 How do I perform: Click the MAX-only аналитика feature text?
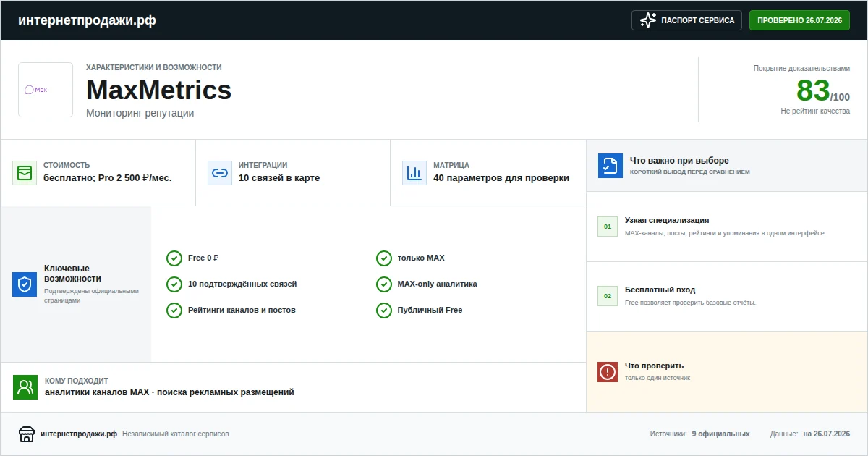tap(438, 284)
